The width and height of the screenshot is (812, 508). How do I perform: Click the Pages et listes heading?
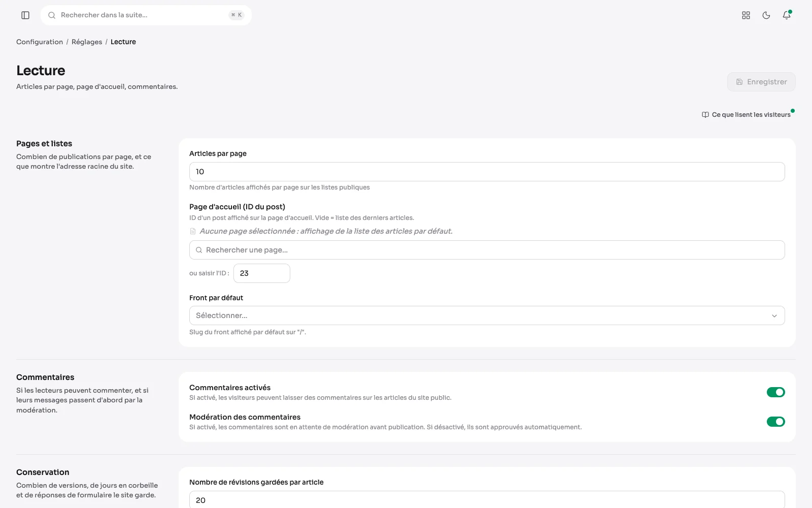(44, 144)
